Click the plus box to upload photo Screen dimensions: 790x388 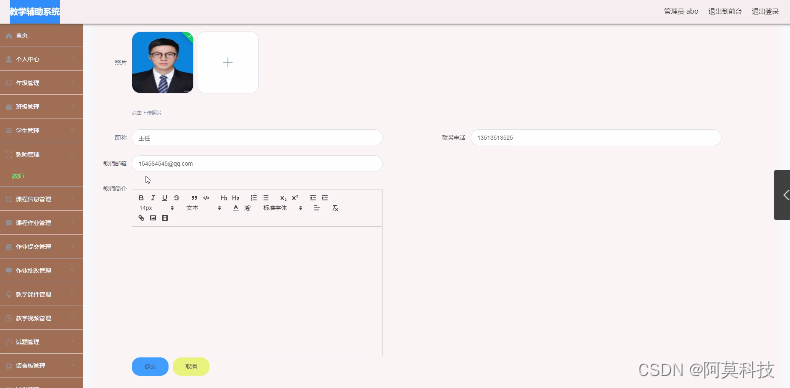(228, 62)
